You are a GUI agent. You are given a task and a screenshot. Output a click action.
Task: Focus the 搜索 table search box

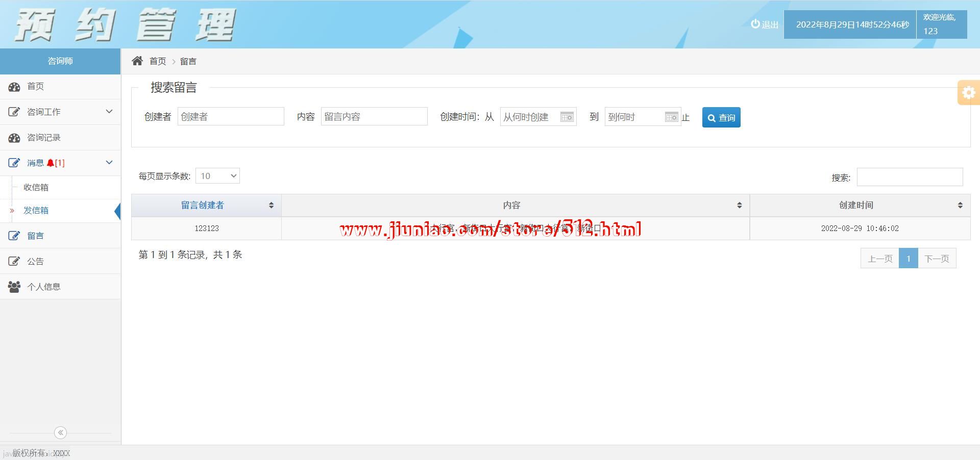click(x=910, y=177)
